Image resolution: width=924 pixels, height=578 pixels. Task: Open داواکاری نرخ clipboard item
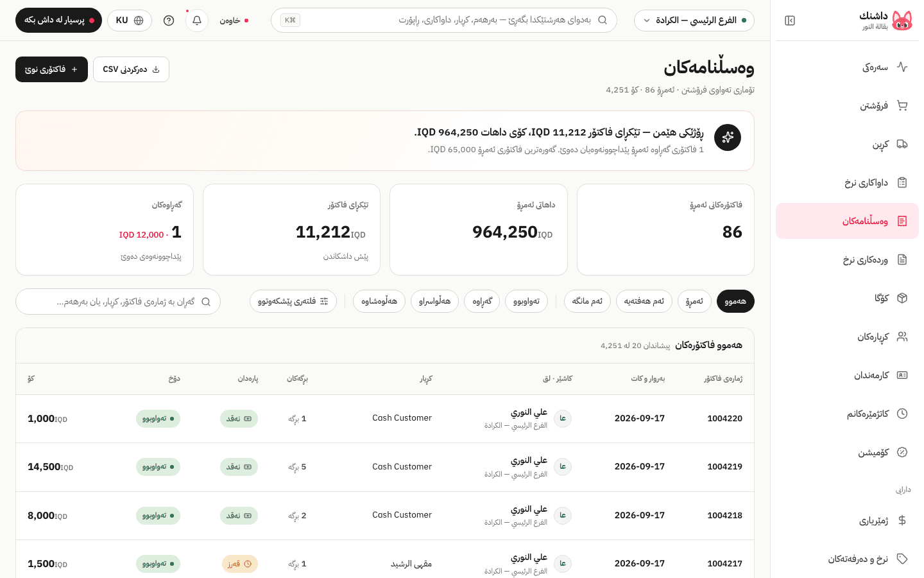click(x=847, y=182)
